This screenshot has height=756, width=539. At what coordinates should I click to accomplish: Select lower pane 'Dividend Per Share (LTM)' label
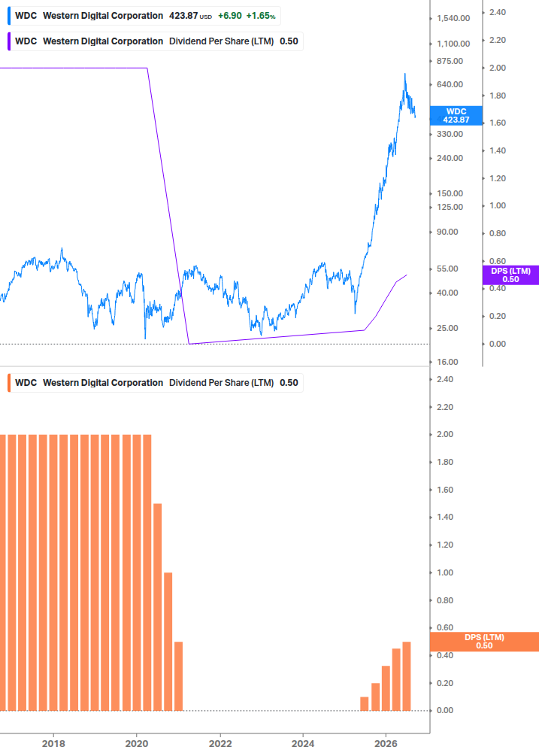point(221,383)
